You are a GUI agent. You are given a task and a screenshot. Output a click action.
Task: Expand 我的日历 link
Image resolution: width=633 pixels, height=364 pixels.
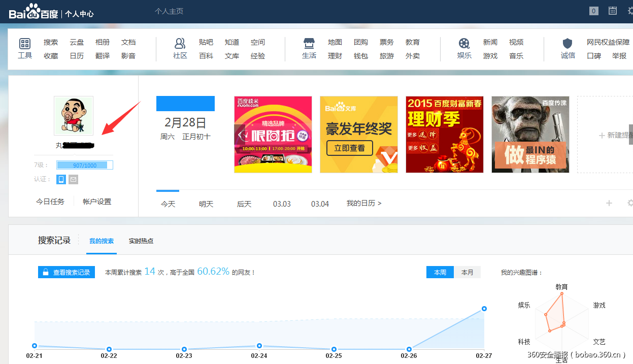[x=363, y=203]
